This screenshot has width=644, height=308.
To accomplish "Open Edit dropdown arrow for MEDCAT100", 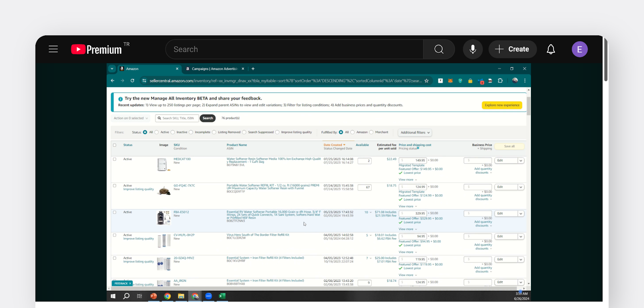I will click(521, 160).
